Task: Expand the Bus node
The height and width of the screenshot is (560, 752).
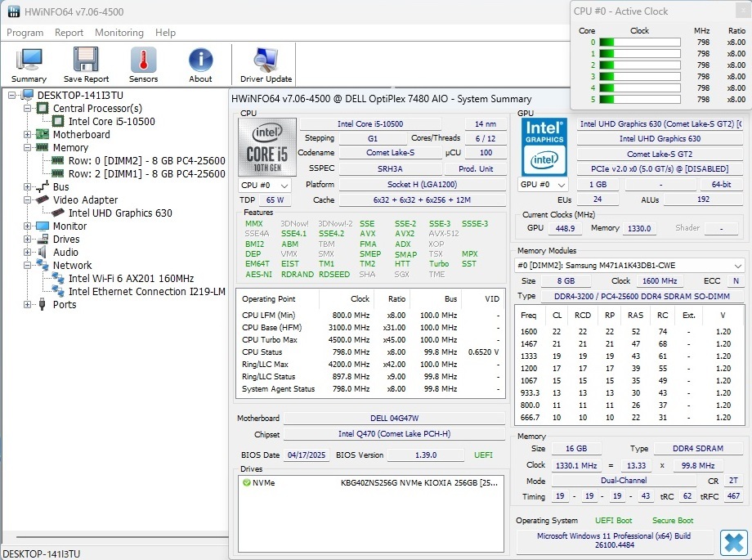Action: click(x=27, y=186)
